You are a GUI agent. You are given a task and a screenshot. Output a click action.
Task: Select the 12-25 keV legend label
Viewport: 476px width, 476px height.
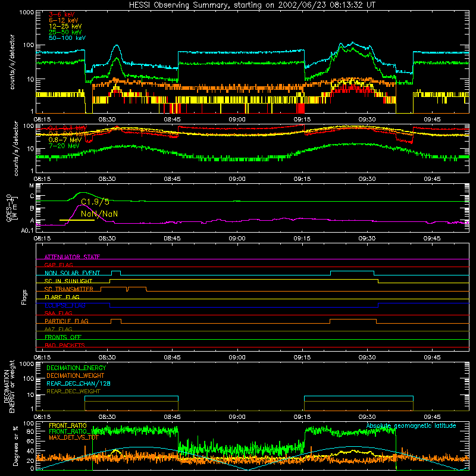65,26
